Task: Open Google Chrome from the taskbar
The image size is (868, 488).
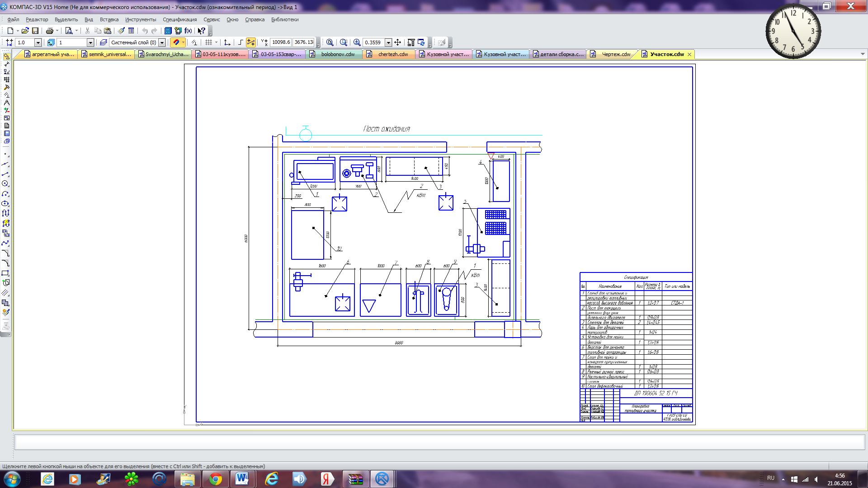Action: point(216,479)
